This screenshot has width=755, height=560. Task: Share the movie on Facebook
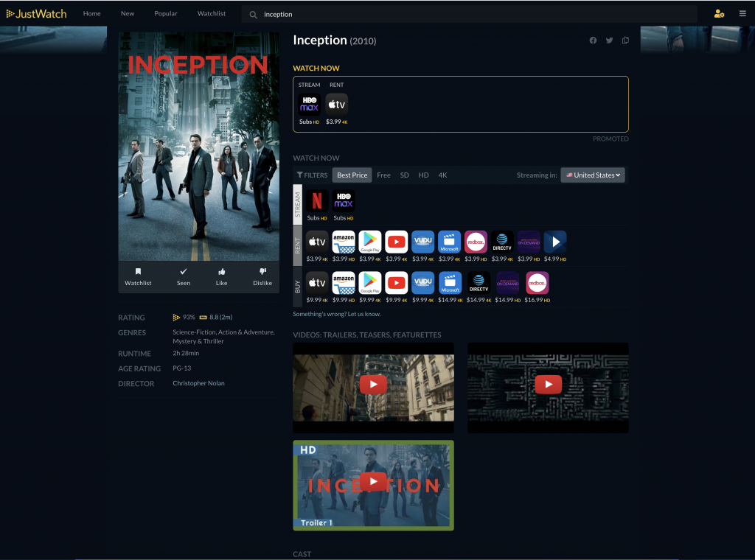pos(593,41)
